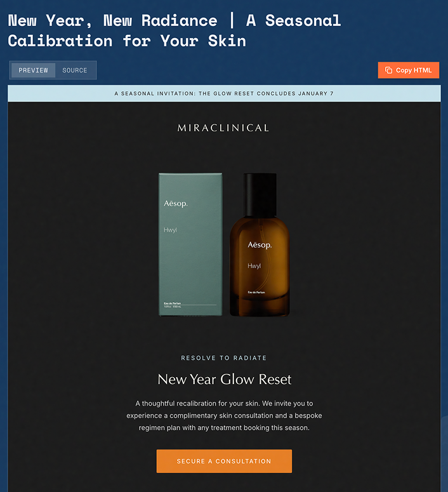Click the New Year, New Radiance page title

click(x=174, y=30)
